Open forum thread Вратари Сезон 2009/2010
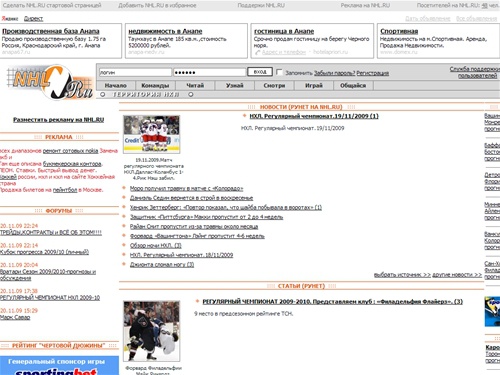The height and width of the screenshot is (375, 500). 48,275
